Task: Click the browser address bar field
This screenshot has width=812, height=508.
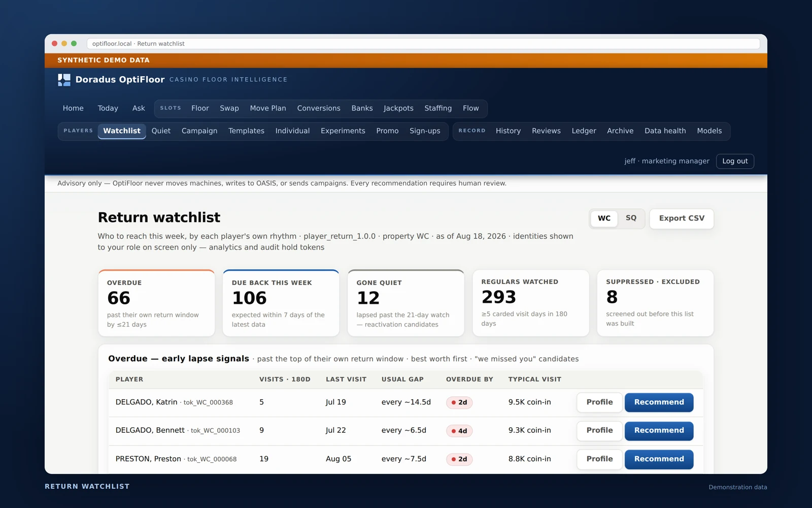Action: coord(423,44)
